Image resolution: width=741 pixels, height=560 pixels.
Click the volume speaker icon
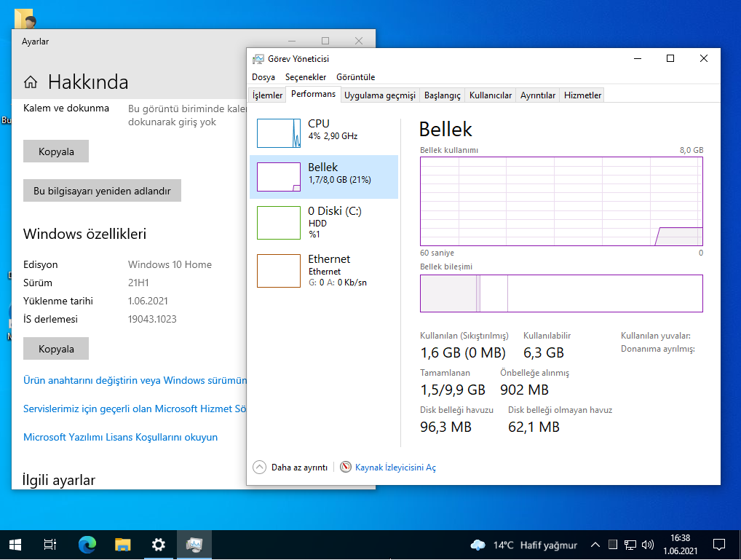(x=647, y=545)
